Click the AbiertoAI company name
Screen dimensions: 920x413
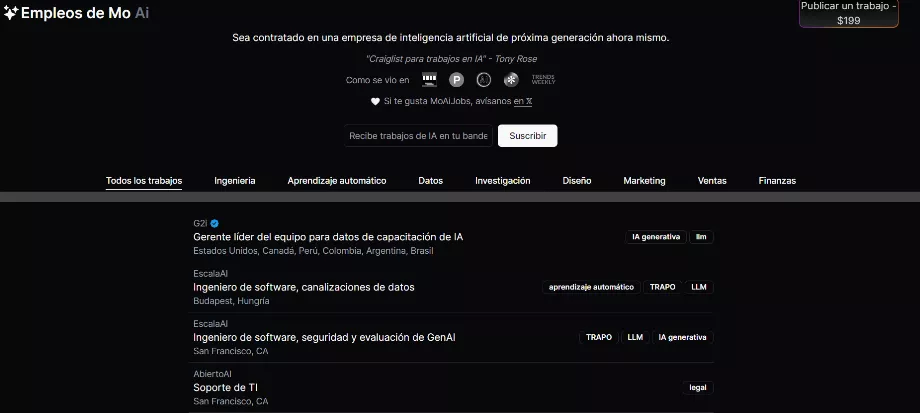(x=212, y=374)
